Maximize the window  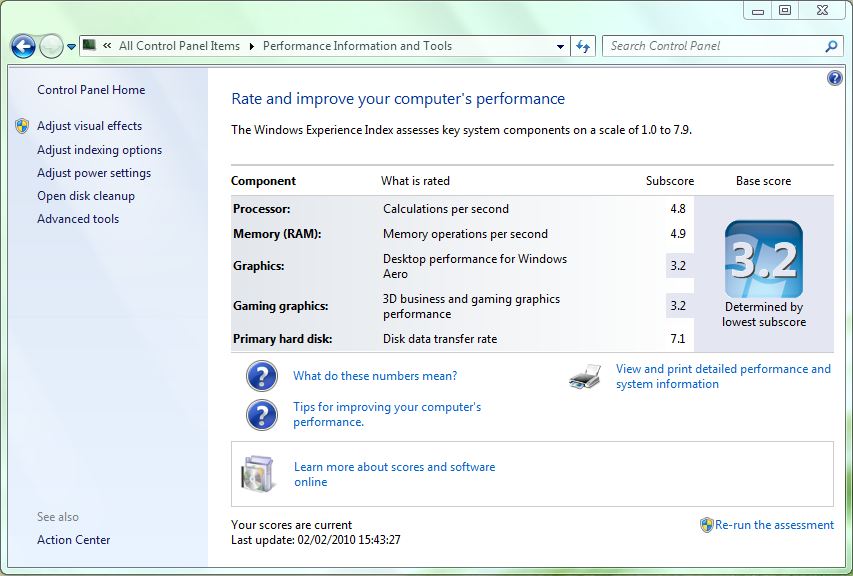coord(785,10)
